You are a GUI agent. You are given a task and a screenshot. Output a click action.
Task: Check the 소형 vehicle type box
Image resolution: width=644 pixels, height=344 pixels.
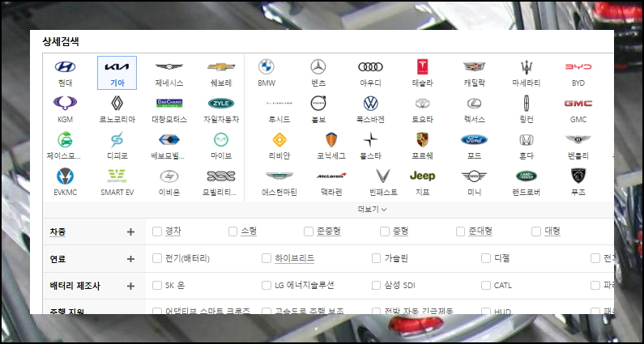coord(232,231)
